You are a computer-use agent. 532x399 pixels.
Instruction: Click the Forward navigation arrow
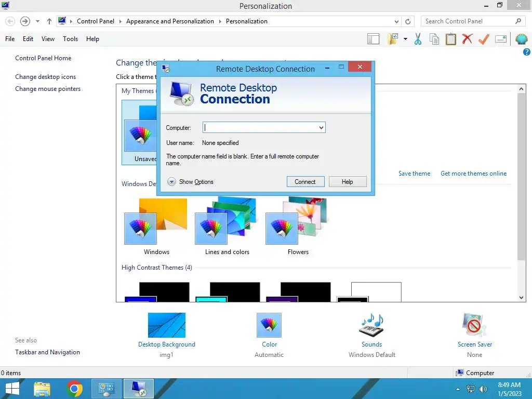coord(25,21)
